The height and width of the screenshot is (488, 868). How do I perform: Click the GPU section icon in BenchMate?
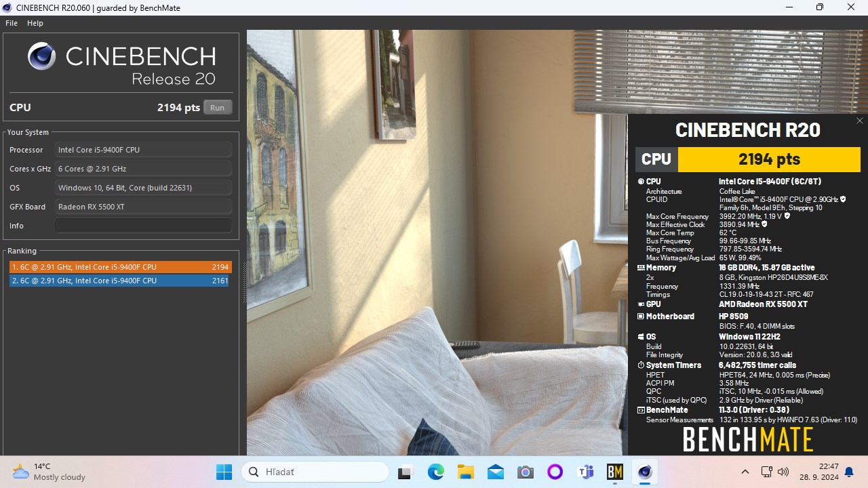click(641, 304)
